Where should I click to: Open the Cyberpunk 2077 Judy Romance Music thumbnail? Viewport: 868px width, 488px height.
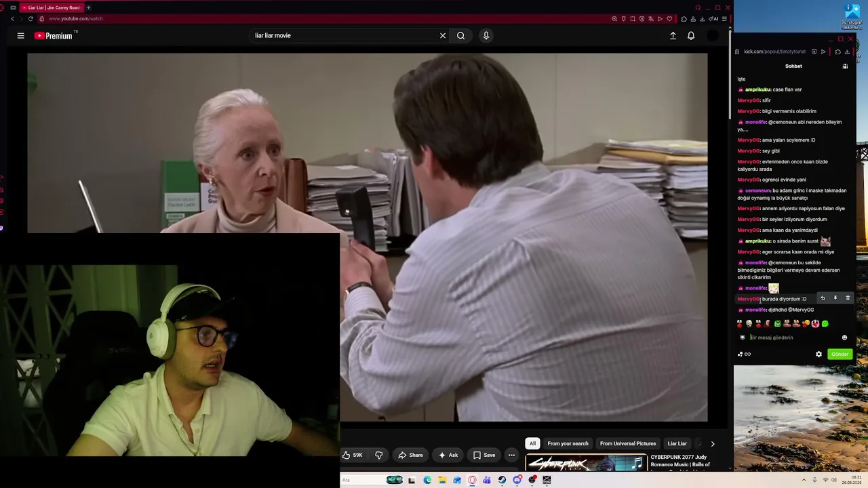click(586, 464)
